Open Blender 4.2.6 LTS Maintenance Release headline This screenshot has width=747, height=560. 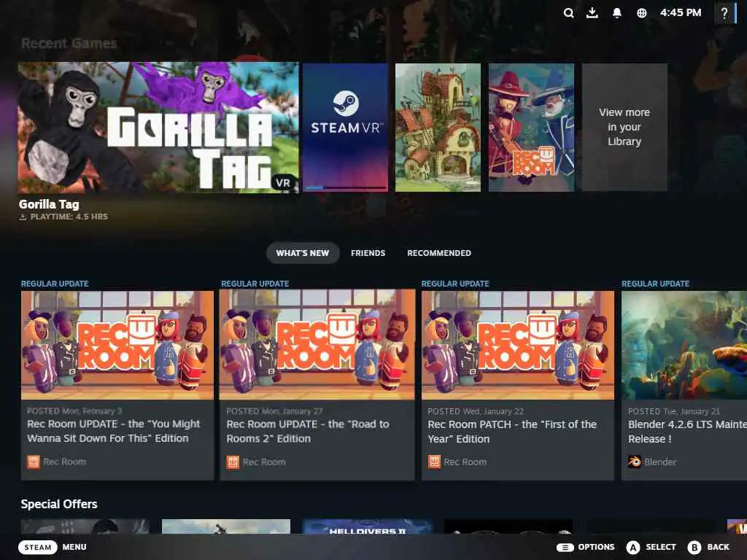tap(687, 432)
